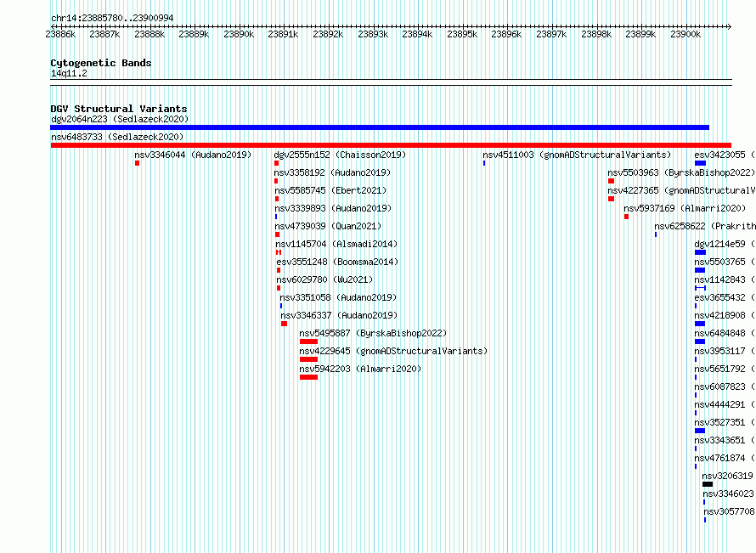Click ruler position 23890k
This screenshot has height=553, width=756.
tap(239, 34)
